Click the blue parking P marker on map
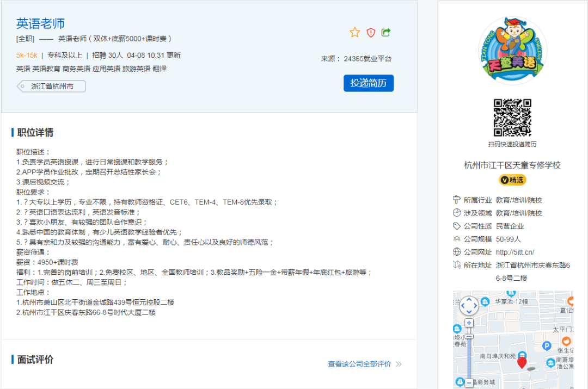The image size is (588, 389). pyautogui.click(x=547, y=345)
